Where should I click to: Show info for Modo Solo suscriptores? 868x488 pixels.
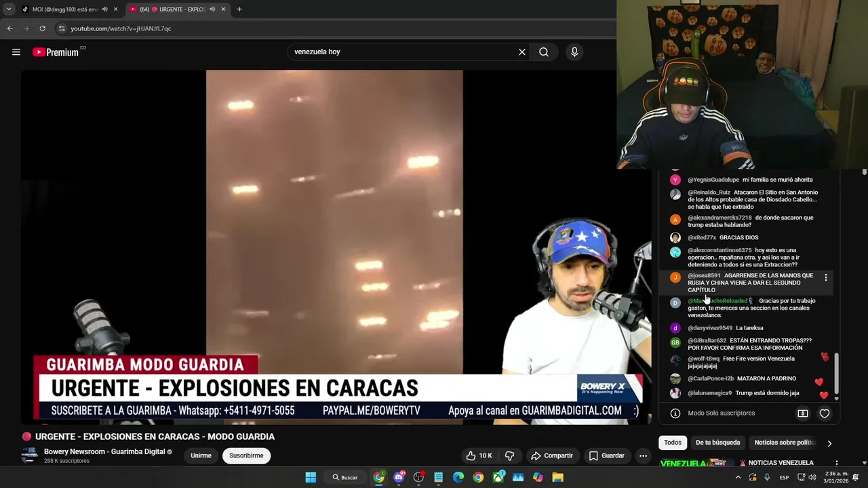click(x=675, y=413)
